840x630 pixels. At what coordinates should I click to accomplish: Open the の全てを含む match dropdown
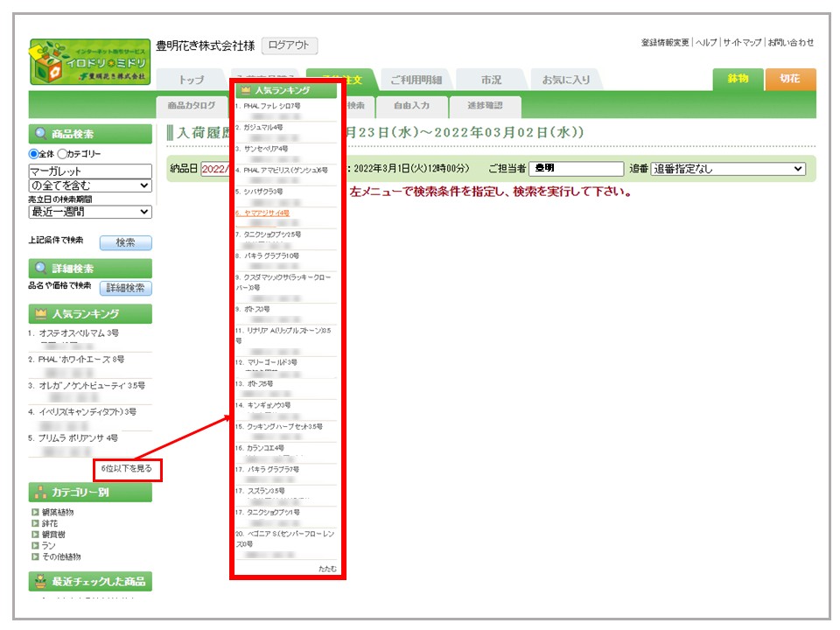pos(90,185)
